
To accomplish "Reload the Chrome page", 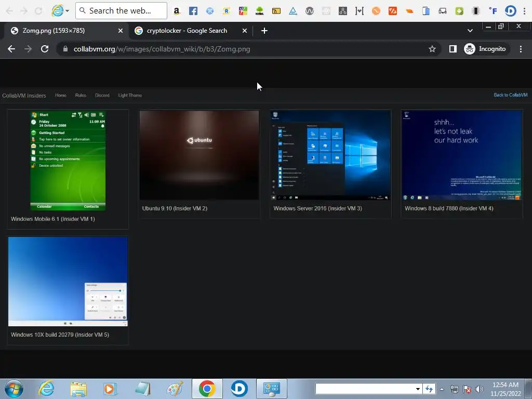I will (x=45, y=49).
